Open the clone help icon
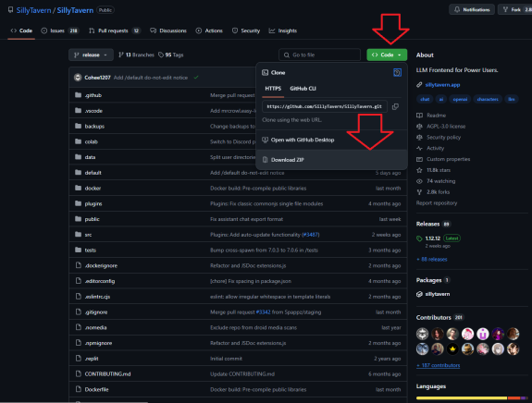Image resolution: width=532 pixels, height=403 pixels. (397, 72)
